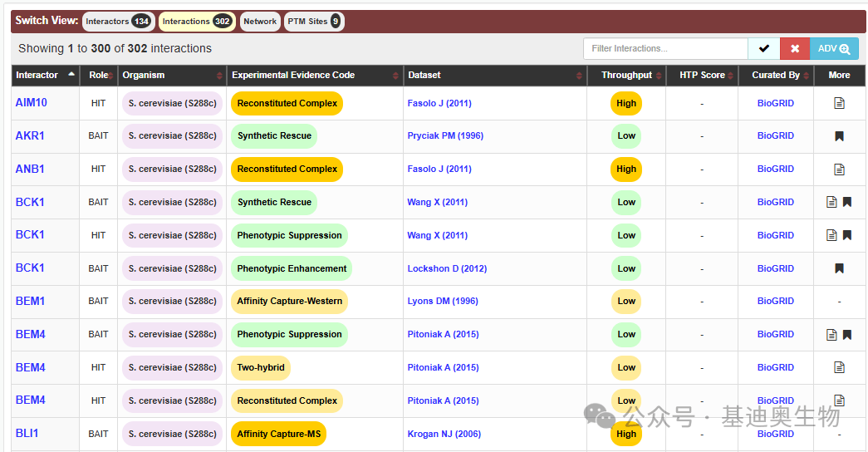Open the Krogan NJ (2006) dataset
This screenshot has width=868, height=452.
(x=444, y=434)
